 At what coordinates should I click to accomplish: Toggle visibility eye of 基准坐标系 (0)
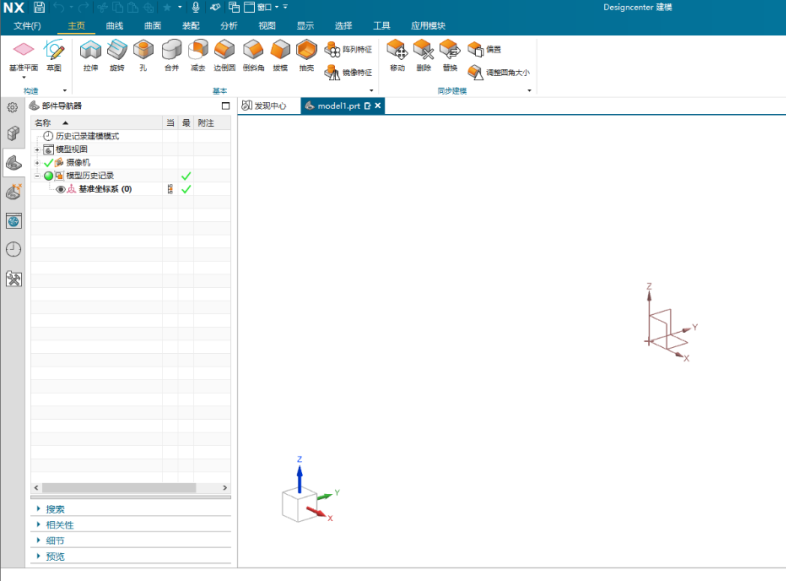[61, 189]
